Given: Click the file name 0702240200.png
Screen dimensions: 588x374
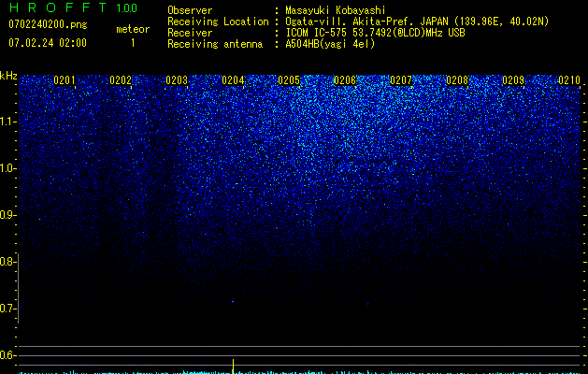Looking at the screenshot, I should point(48,25).
